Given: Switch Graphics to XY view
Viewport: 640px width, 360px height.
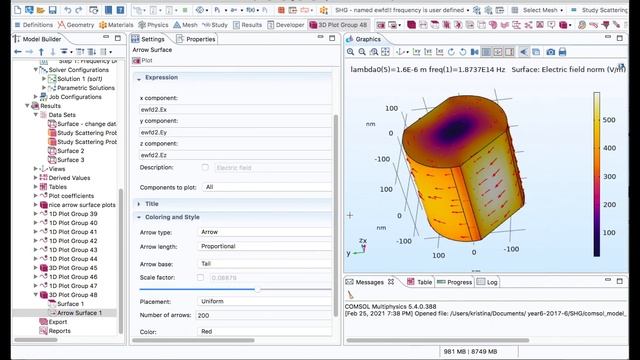Looking at the screenshot, I should pyautogui.click(x=417, y=52).
